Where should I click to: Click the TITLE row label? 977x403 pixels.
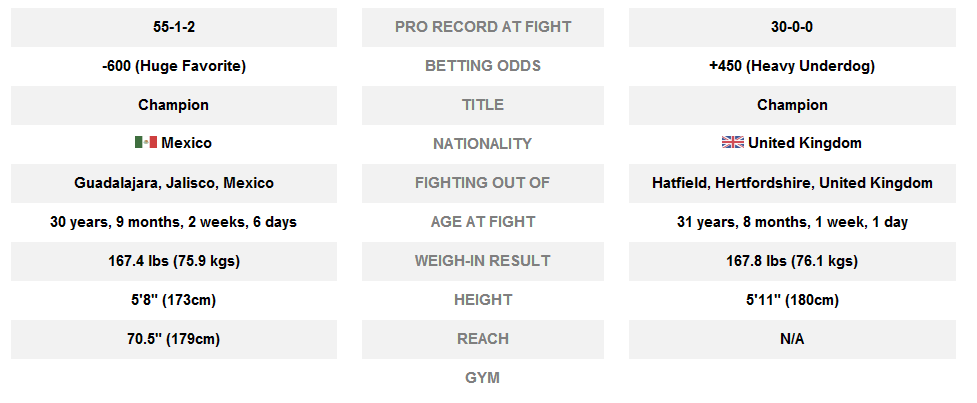(483, 105)
